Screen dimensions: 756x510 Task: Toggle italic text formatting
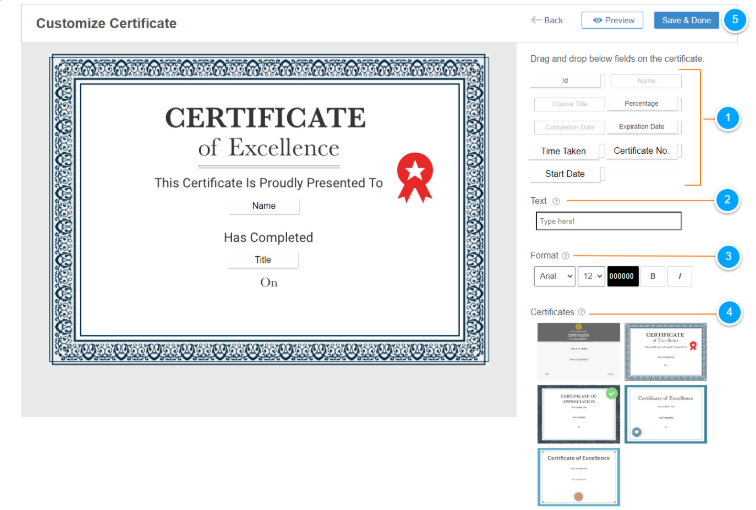tap(680, 276)
